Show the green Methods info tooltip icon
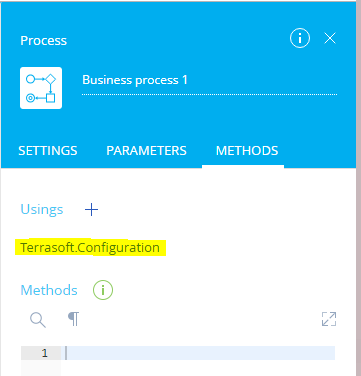Image resolution: width=361 pixels, height=376 pixels. pyautogui.click(x=103, y=290)
